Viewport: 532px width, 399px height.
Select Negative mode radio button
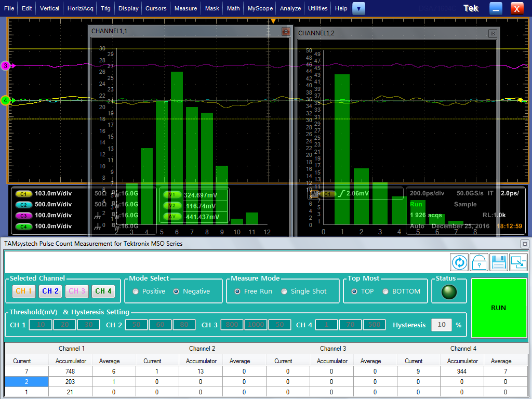176,291
